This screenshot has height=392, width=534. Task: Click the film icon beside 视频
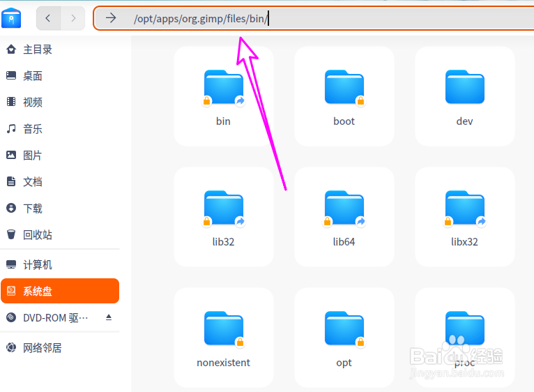[x=11, y=102]
